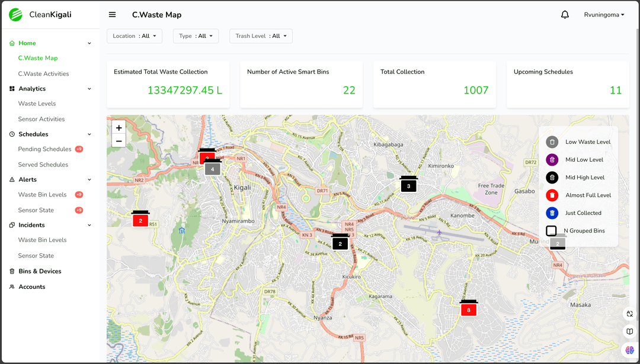This screenshot has width=640, height=364.
Task: Open Waste Bin Levels under Alerts
Action: [42, 195]
